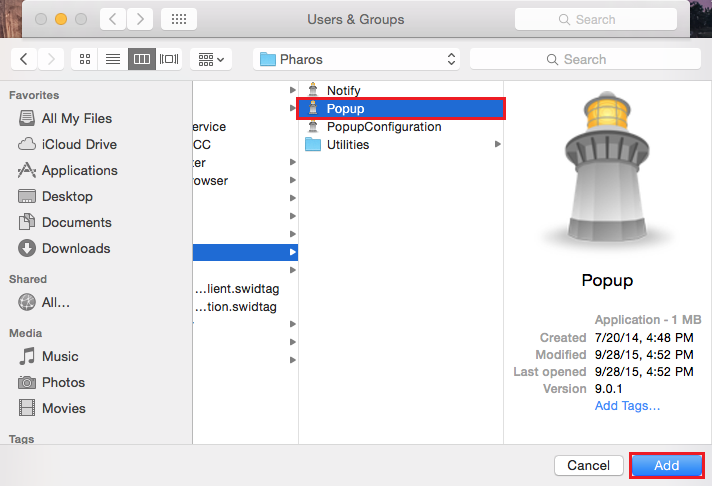Click the Users & Groups search field
This screenshot has height=486, width=712.
coord(596,20)
